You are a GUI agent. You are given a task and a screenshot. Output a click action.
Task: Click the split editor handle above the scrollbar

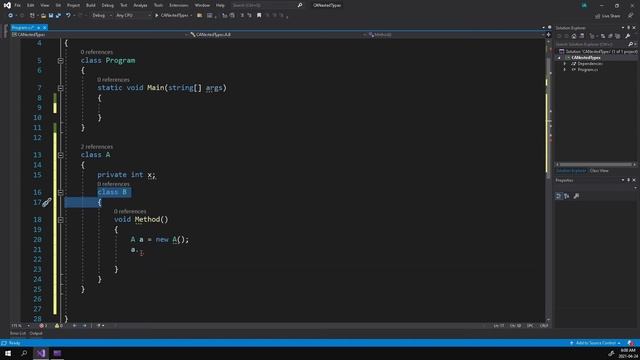tap(548, 35)
